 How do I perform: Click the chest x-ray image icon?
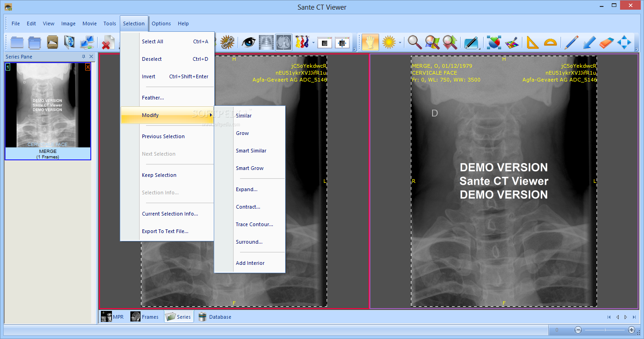[266, 42]
